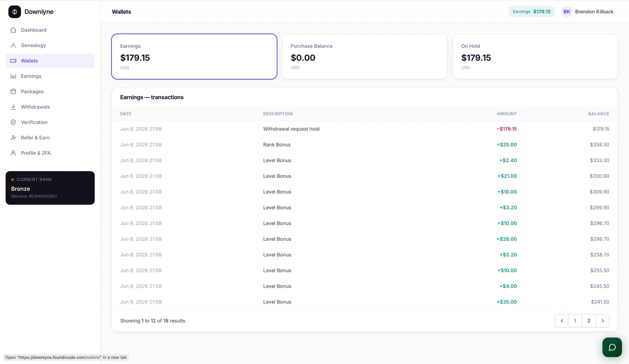Image resolution: width=629 pixels, height=364 pixels.
Task: Click the AMOUNT column header
Action: 506,114
